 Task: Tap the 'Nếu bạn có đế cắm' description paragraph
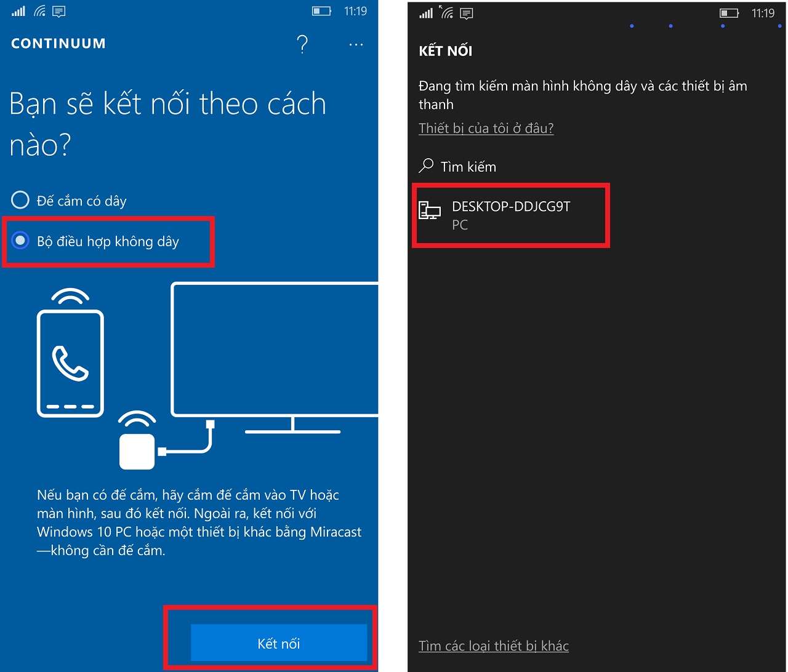(199, 522)
